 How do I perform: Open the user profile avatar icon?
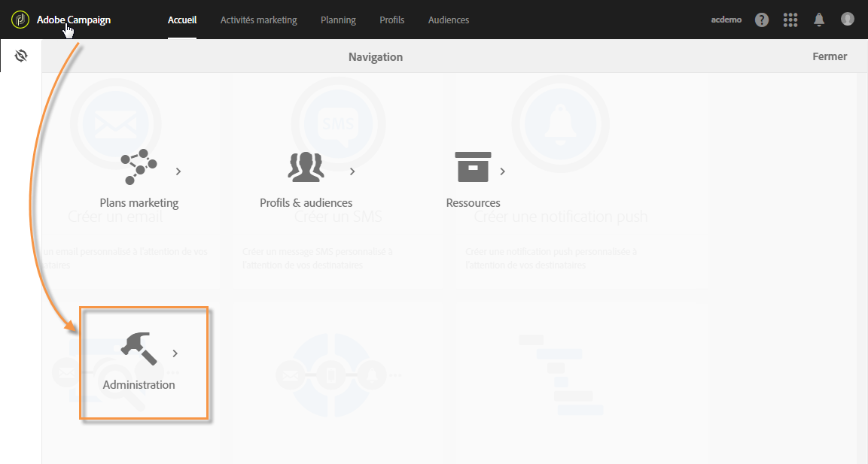[848, 20]
